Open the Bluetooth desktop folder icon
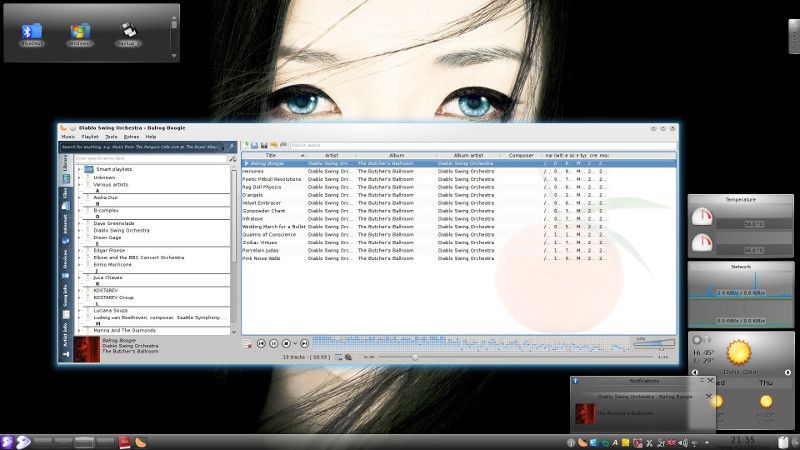 pyautogui.click(x=32, y=34)
